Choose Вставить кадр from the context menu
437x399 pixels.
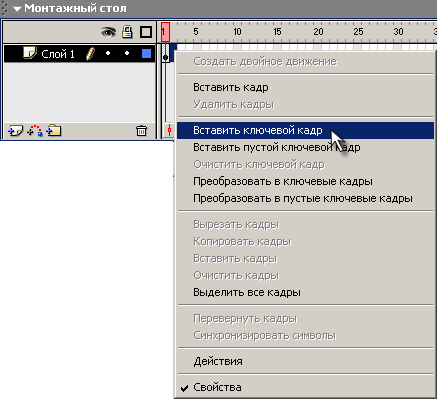pos(305,88)
